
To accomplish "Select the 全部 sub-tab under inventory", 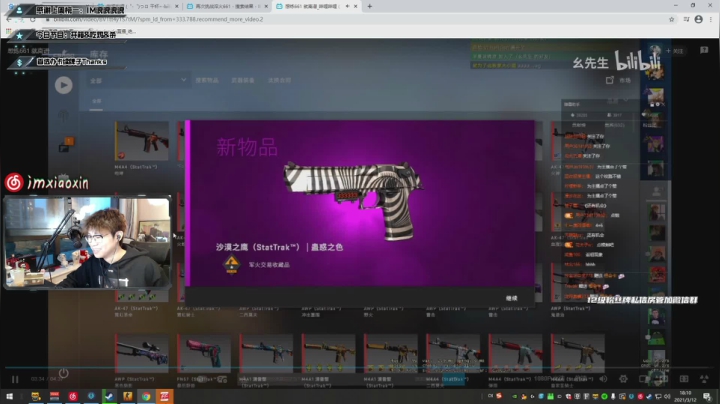I will 96,101.
